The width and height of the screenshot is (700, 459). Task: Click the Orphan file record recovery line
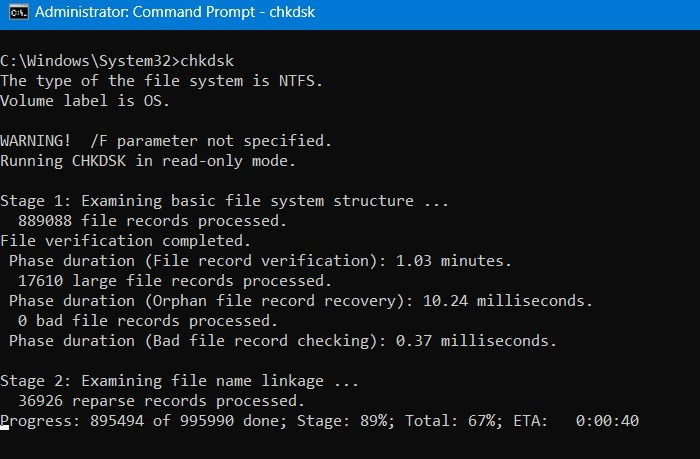(x=301, y=301)
